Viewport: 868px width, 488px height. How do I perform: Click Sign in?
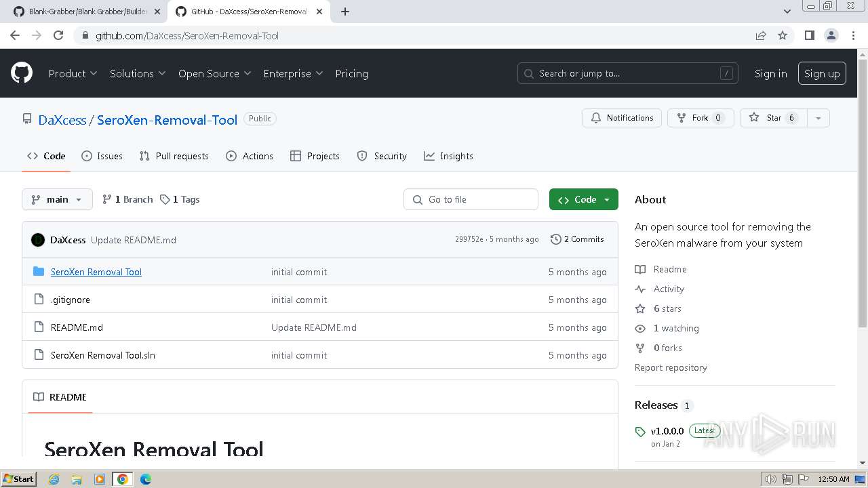pos(771,73)
